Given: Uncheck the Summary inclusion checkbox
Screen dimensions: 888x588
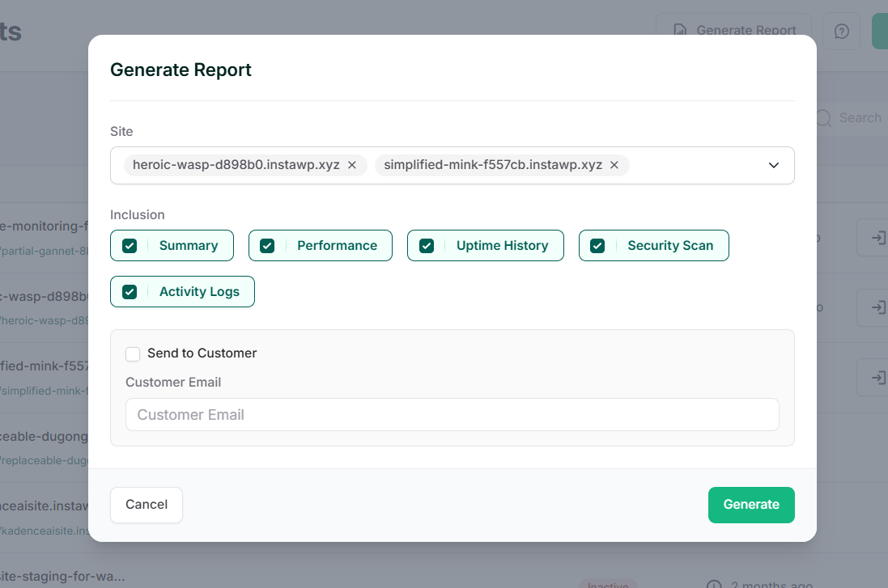Looking at the screenshot, I should (130, 246).
